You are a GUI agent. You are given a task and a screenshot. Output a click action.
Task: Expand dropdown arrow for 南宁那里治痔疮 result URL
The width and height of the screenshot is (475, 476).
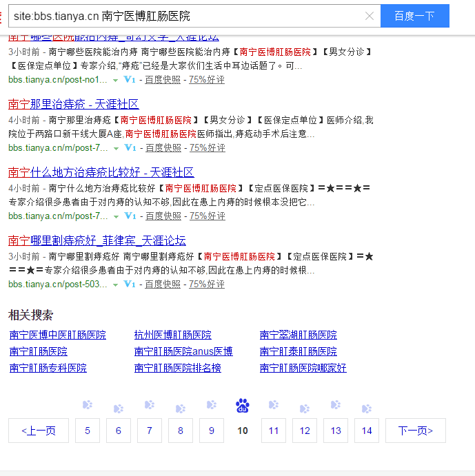pyautogui.click(x=116, y=148)
